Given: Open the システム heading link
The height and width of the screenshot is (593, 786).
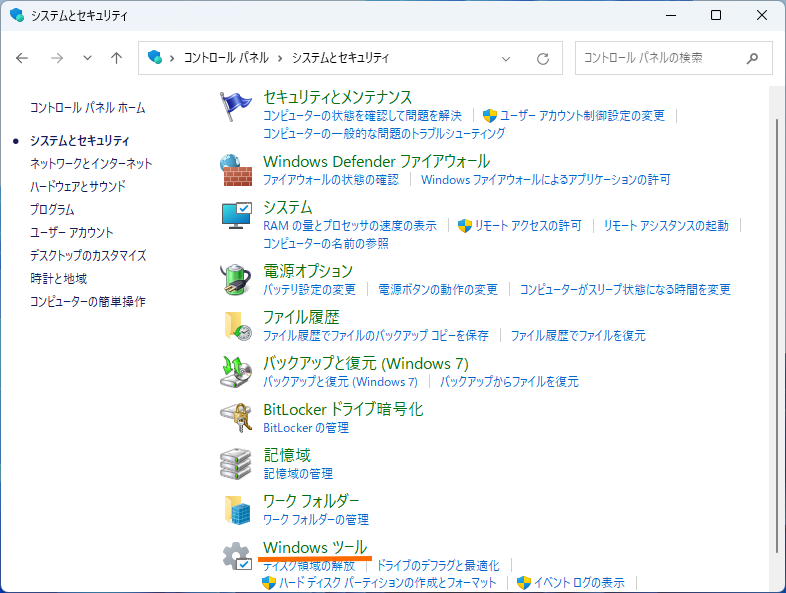Looking at the screenshot, I should coord(288,207).
